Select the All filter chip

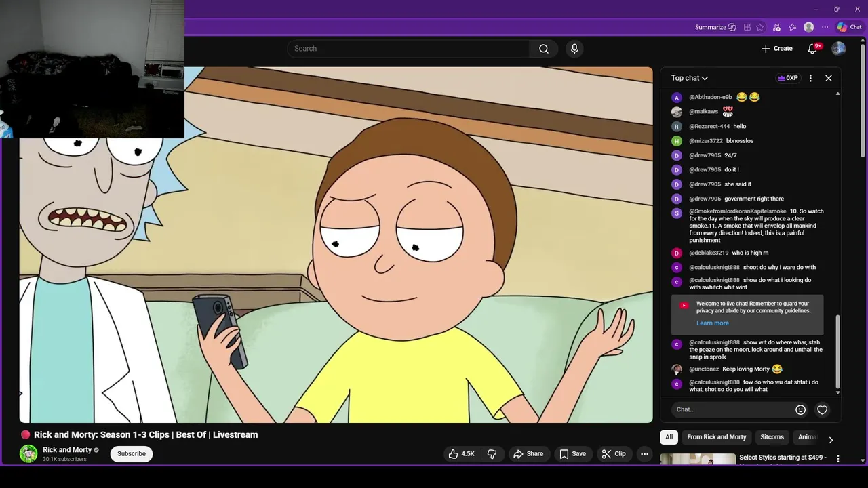(669, 437)
